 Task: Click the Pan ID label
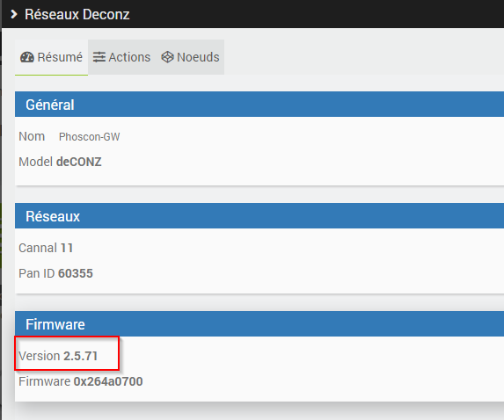[37, 273]
